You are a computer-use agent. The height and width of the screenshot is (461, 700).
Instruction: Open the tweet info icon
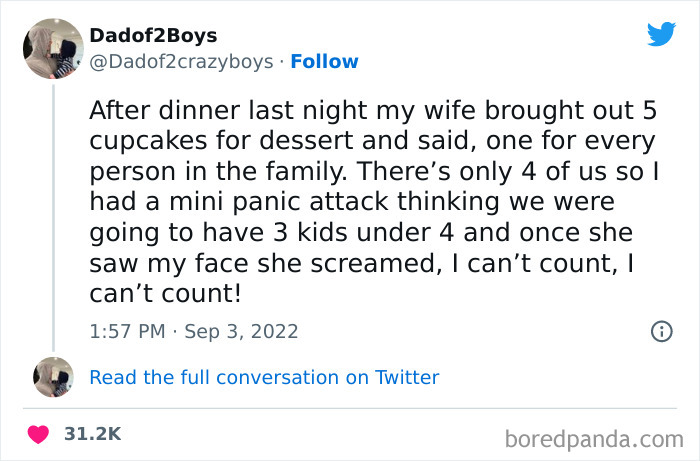(x=661, y=331)
